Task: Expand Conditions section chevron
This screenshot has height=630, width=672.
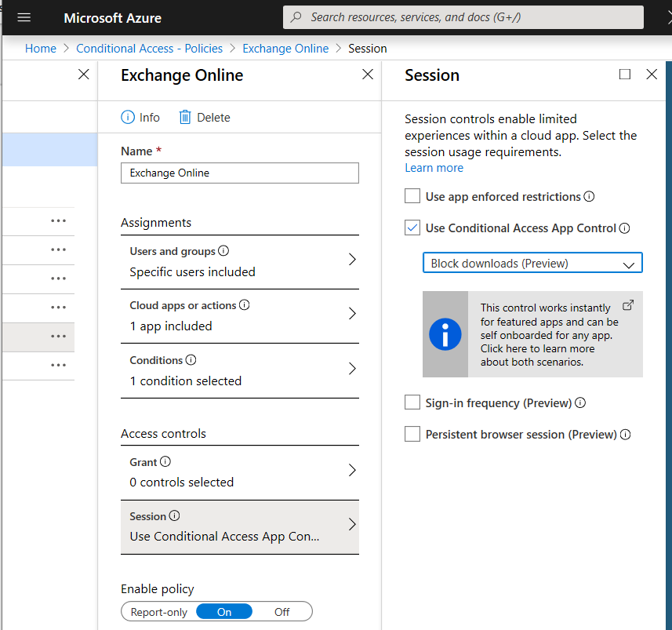Action: click(352, 369)
